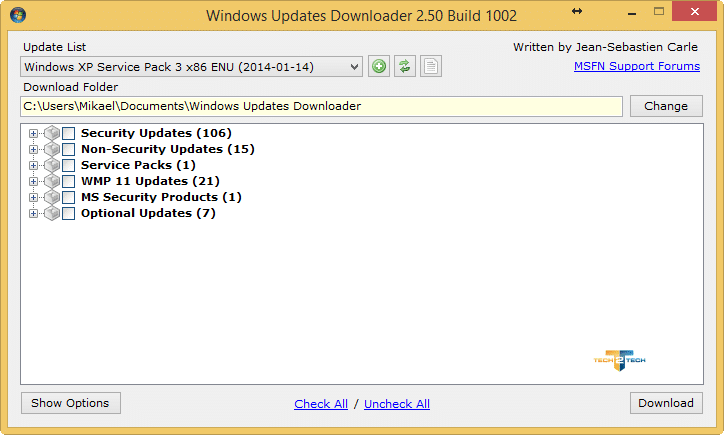The image size is (724, 435).
Task: Click the application icon in title bar
Action: tap(18, 15)
